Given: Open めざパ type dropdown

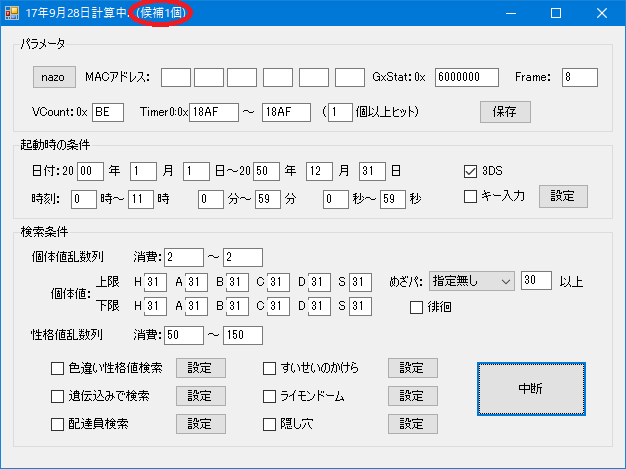Looking at the screenshot, I should (472, 281).
